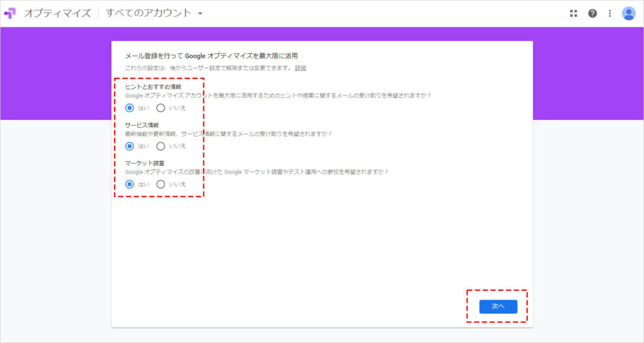Open the three-dot more options menu

point(609,13)
